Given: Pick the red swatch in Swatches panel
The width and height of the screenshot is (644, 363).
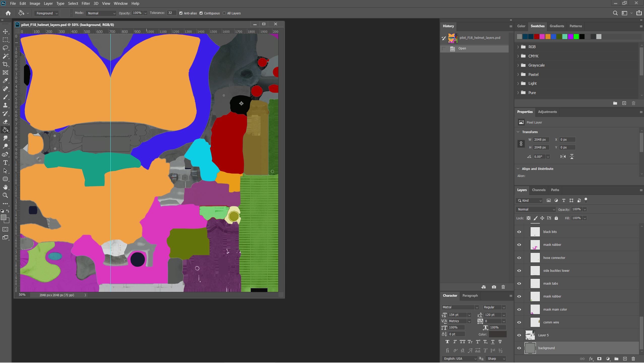Looking at the screenshot, I should click(536, 37).
